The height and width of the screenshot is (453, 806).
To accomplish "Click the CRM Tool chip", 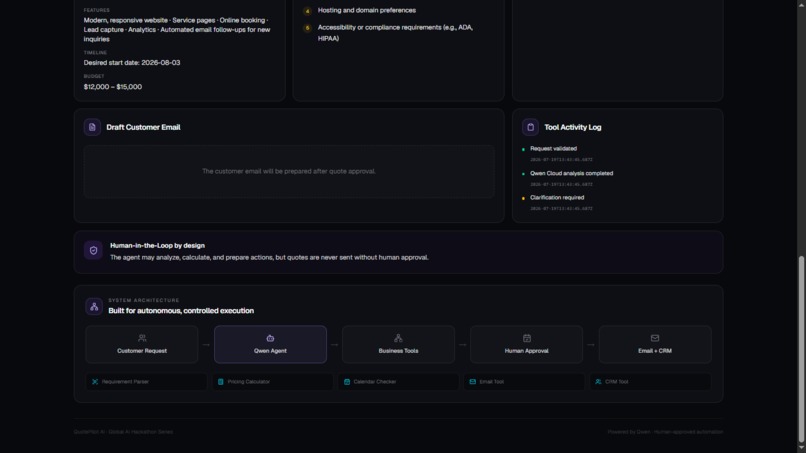I will pos(650,382).
